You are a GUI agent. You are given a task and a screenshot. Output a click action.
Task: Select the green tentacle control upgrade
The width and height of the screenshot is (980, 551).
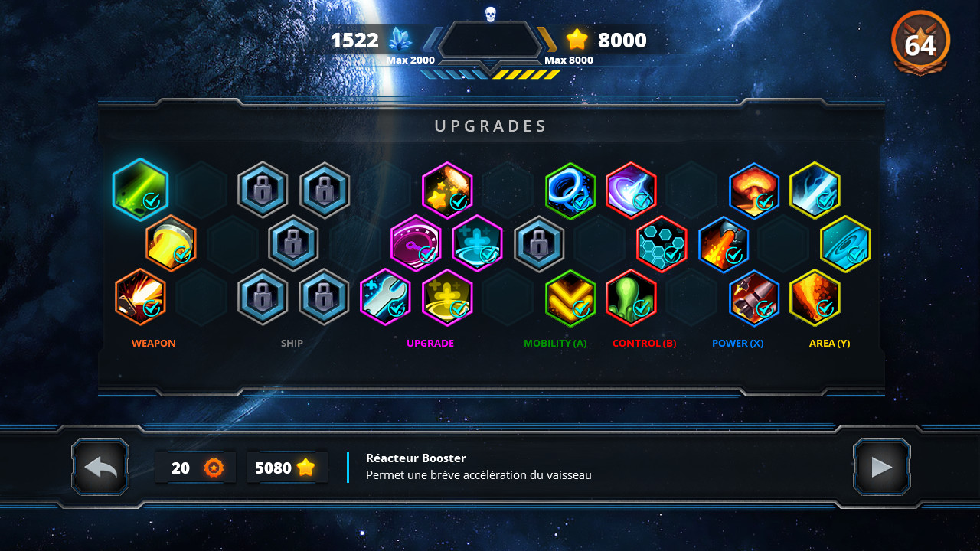pyautogui.click(x=632, y=298)
